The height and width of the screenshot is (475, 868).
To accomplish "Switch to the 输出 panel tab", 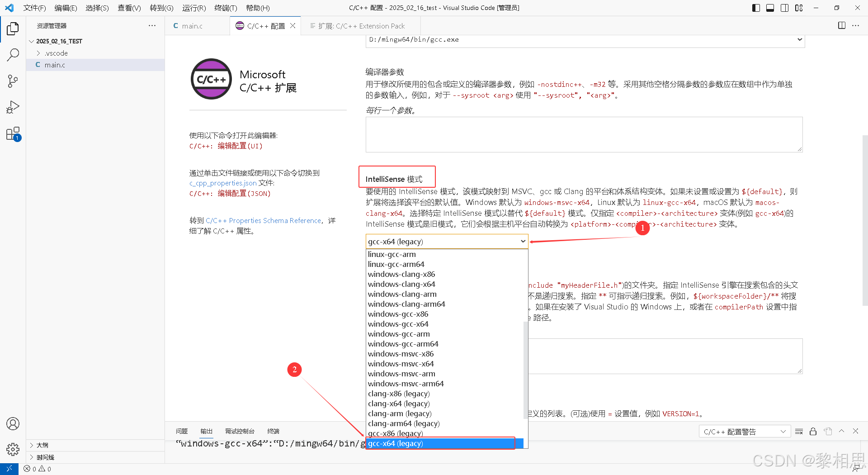I will [x=206, y=431].
